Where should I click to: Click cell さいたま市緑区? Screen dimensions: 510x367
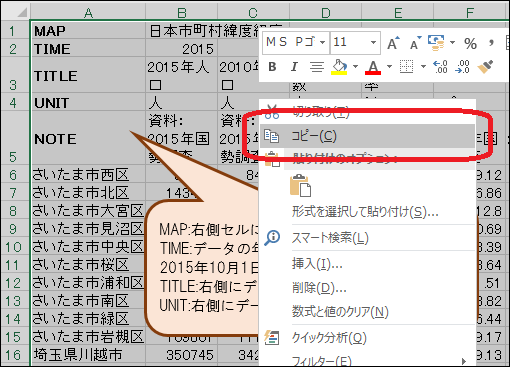click(x=88, y=319)
